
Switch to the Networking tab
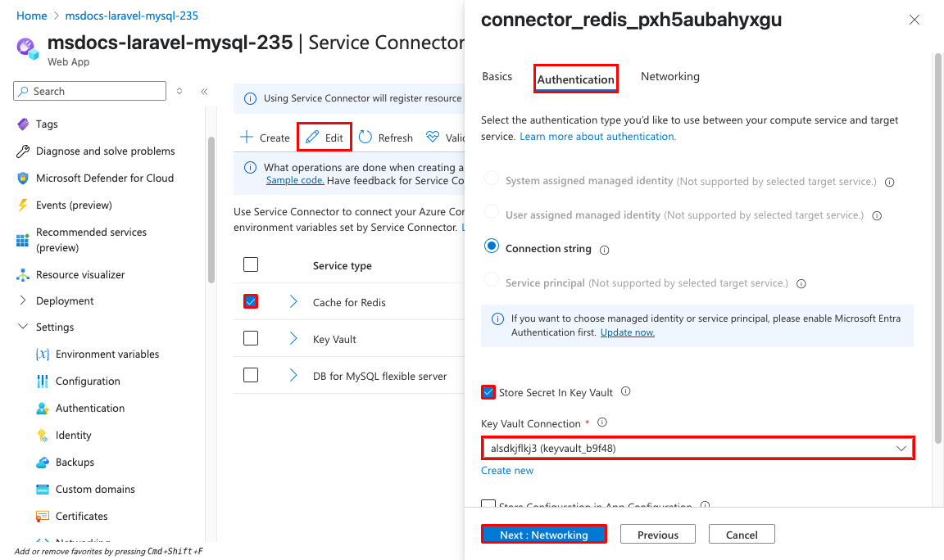pos(669,76)
